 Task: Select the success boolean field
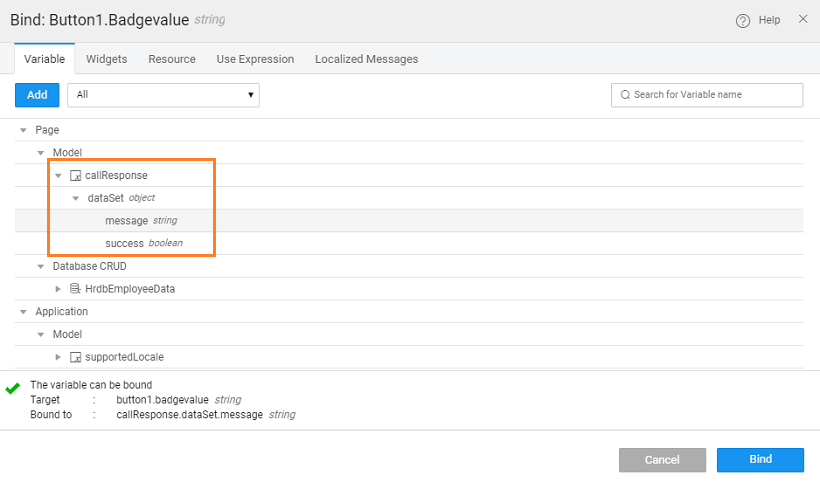124,243
